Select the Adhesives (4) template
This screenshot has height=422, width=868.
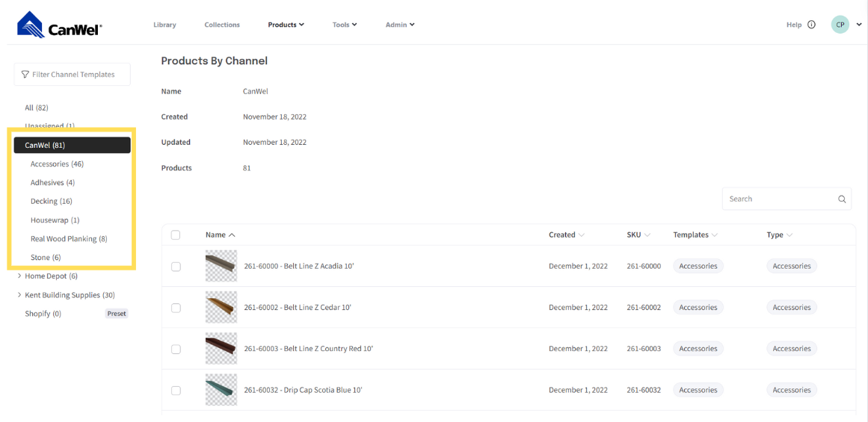pyautogui.click(x=52, y=182)
